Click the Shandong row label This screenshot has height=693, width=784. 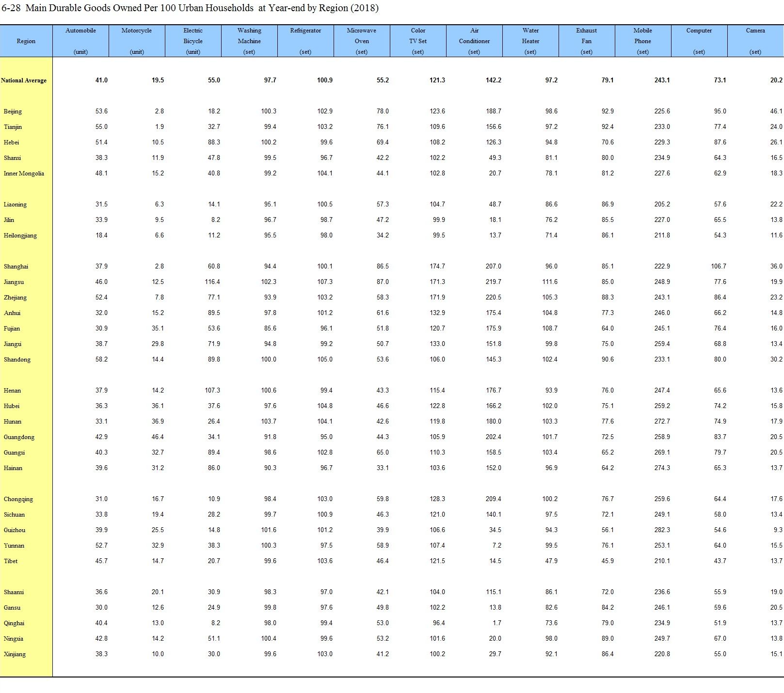[17, 360]
